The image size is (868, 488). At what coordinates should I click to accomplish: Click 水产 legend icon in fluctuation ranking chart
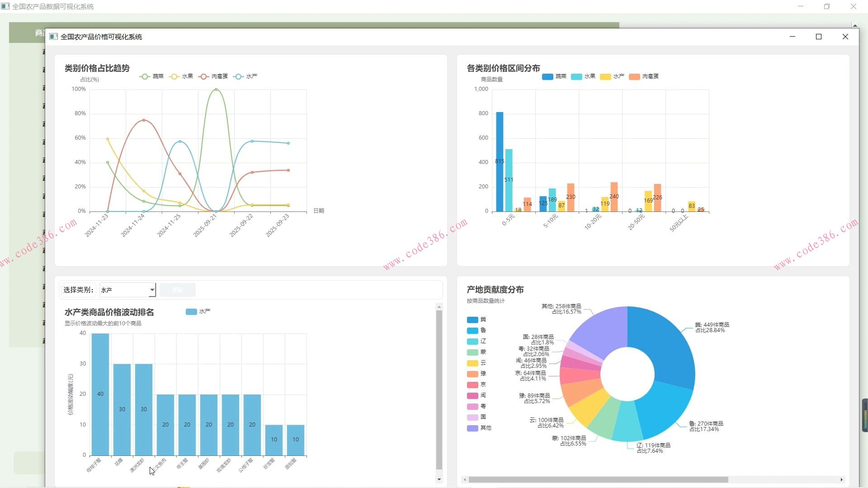click(191, 312)
